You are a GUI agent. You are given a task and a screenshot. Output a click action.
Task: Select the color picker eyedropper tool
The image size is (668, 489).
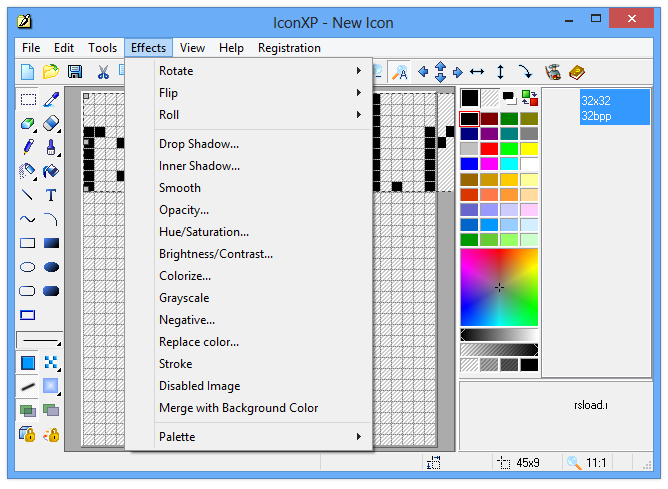click(51, 100)
